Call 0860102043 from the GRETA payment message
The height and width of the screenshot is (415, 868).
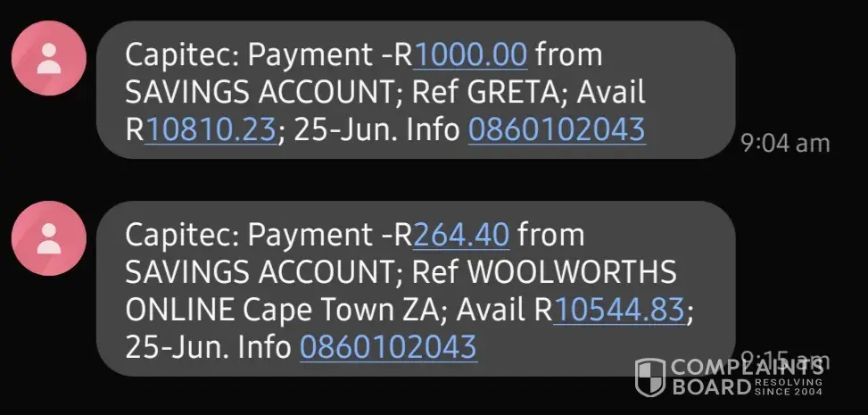click(x=556, y=129)
